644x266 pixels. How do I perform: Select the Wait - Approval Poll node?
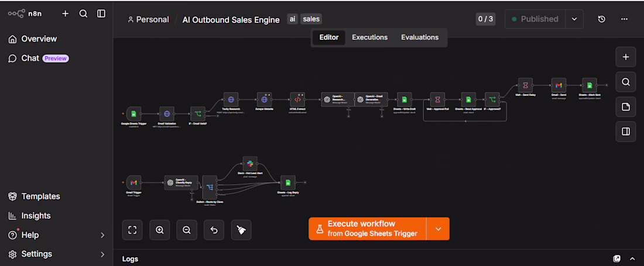coord(438,99)
